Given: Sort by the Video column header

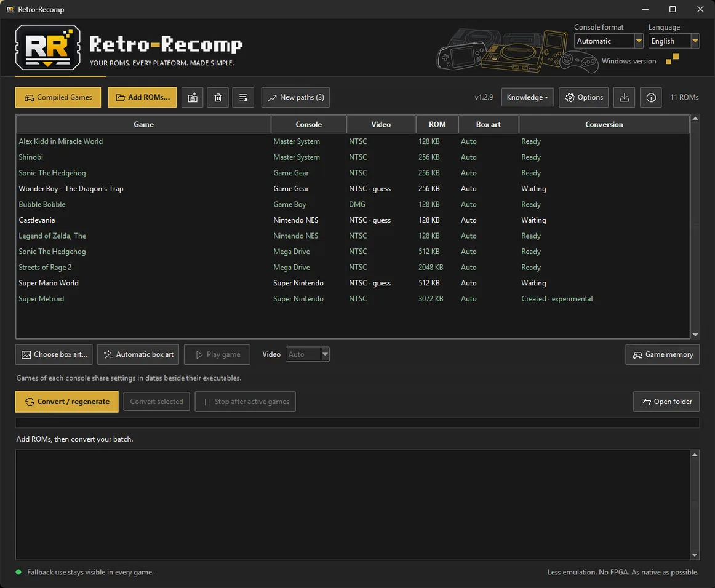Looking at the screenshot, I should 381,124.
